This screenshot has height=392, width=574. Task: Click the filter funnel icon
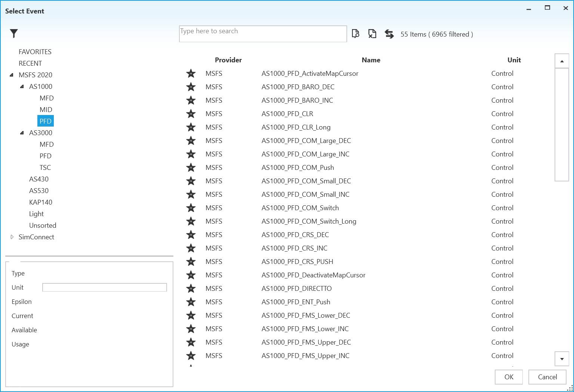(14, 34)
